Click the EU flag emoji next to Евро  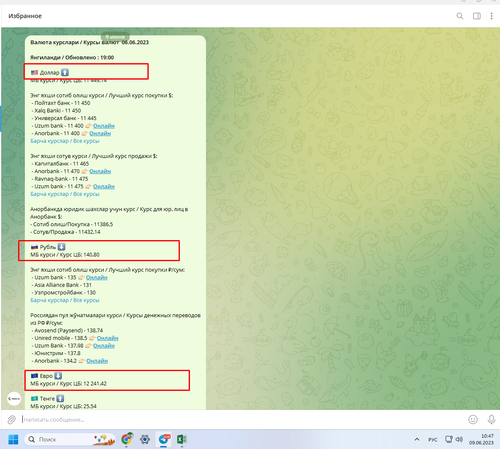pyautogui.click(x=34, y=376)
